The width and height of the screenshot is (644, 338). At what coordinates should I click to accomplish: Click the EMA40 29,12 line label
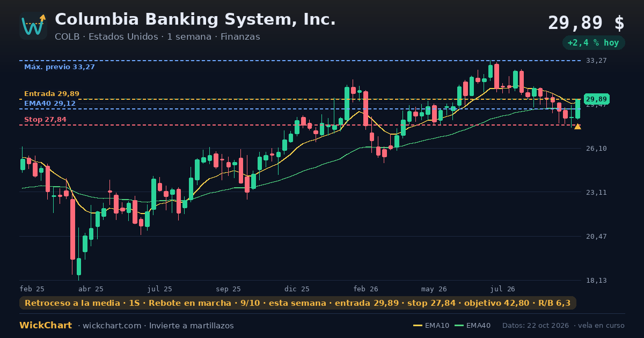50,103
